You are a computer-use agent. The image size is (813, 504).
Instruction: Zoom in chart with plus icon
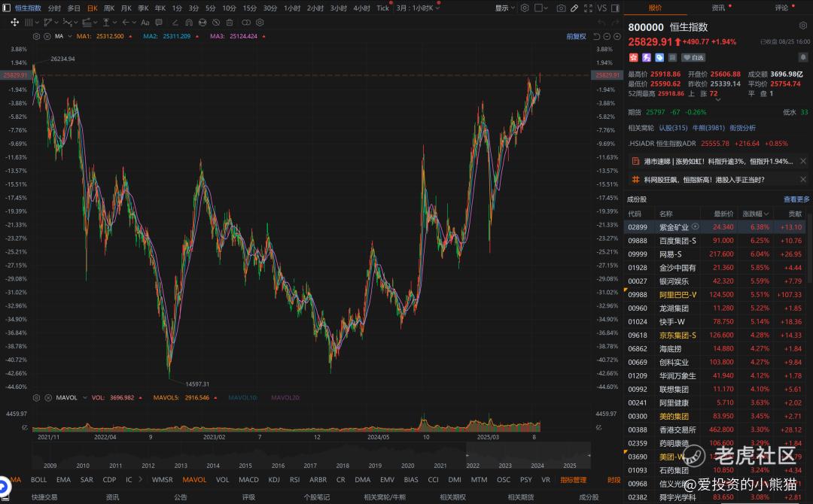point(617,36)
